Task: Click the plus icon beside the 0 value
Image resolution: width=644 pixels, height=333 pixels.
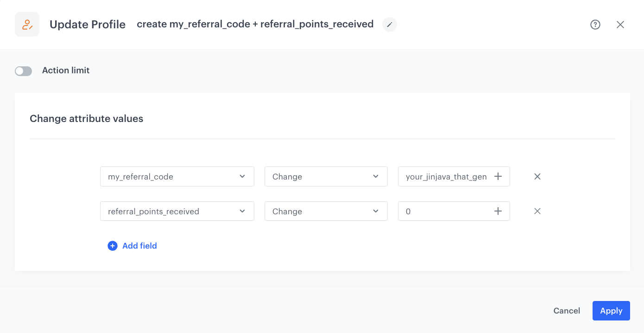Action: tap(498, 211)
